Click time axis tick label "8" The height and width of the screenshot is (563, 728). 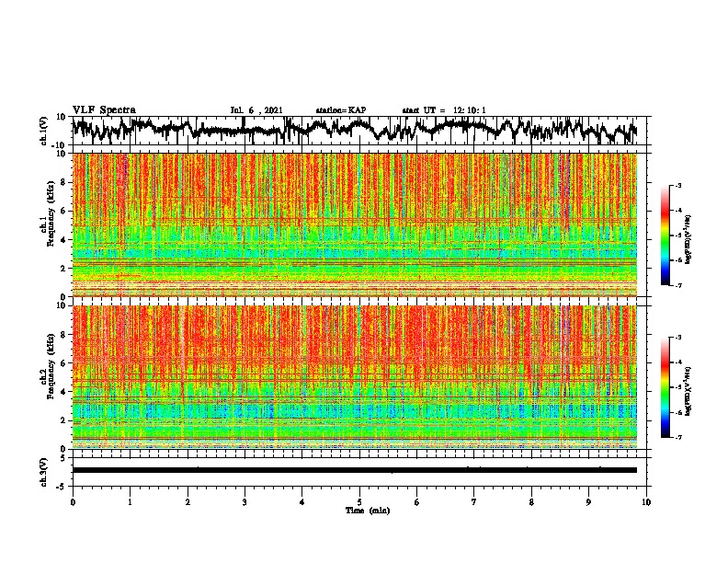coord(531,502)
